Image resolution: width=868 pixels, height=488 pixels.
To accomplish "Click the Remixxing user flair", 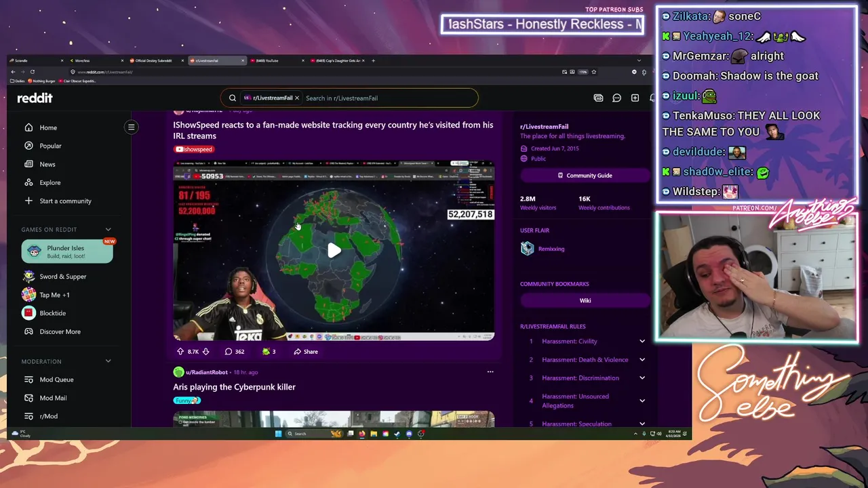I will (551, 249).
